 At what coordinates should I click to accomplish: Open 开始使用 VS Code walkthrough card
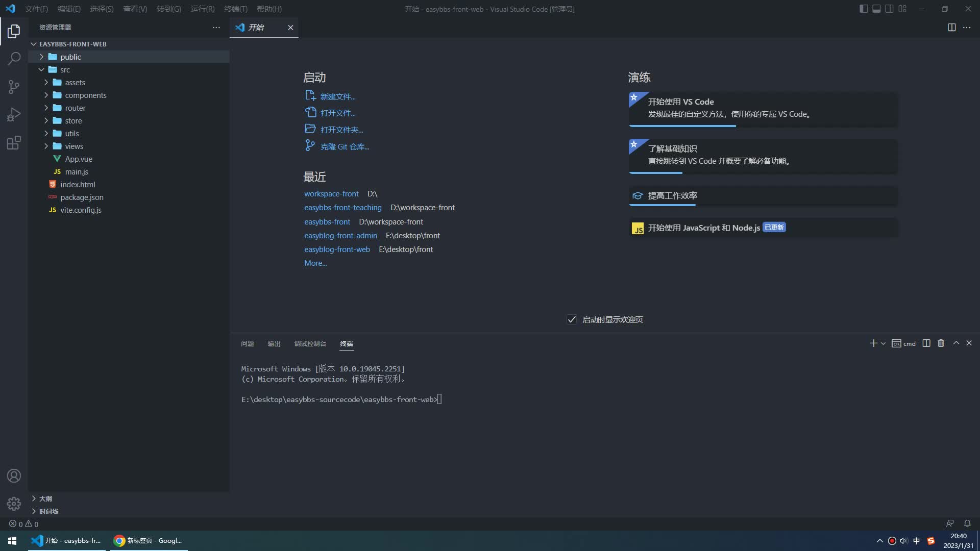click(763, 109)
